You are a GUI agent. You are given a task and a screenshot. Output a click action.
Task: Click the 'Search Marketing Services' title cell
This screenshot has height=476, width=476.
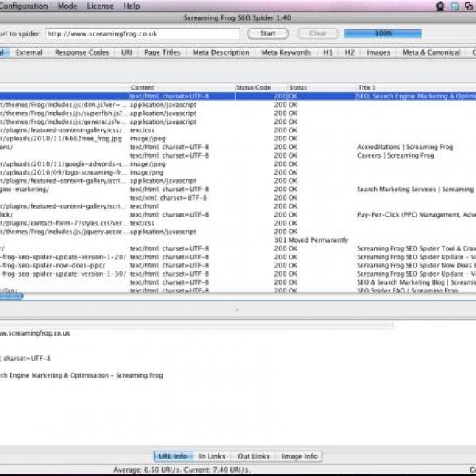[x=415, y=190]
